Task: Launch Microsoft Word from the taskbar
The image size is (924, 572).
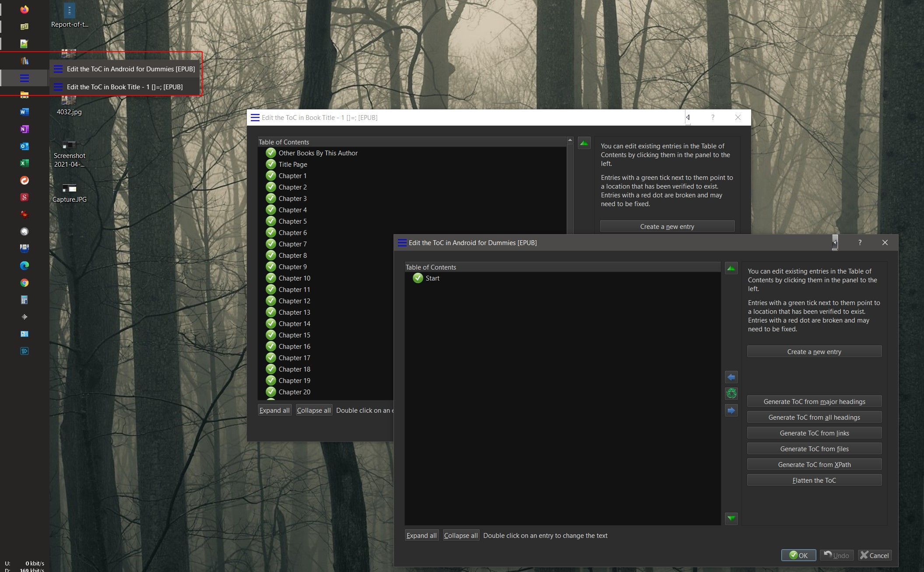Action: (25, 112)
